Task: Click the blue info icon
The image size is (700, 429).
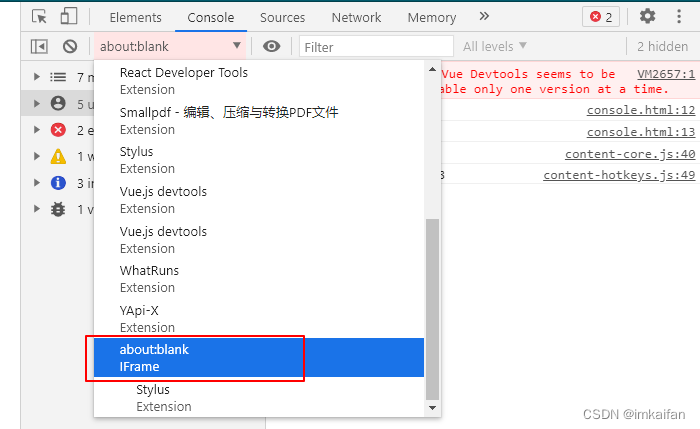Action: pyautogui.click(x=58, y=183)
